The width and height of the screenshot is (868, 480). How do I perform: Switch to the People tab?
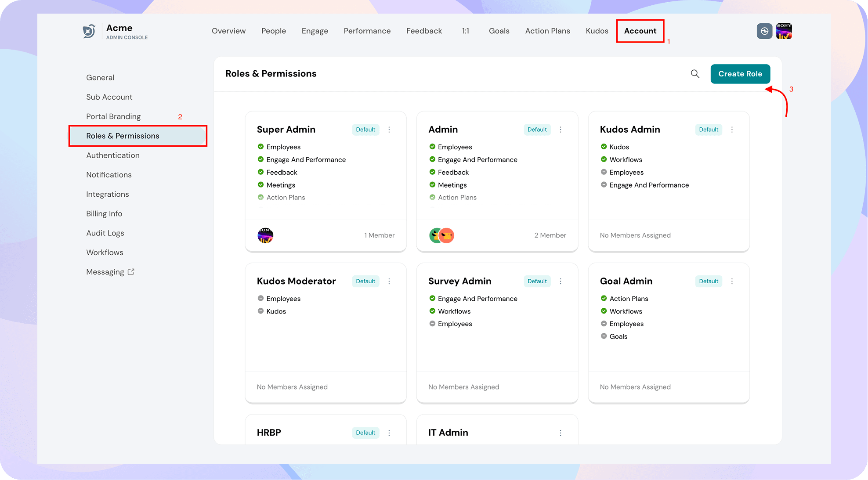[274, 31]
